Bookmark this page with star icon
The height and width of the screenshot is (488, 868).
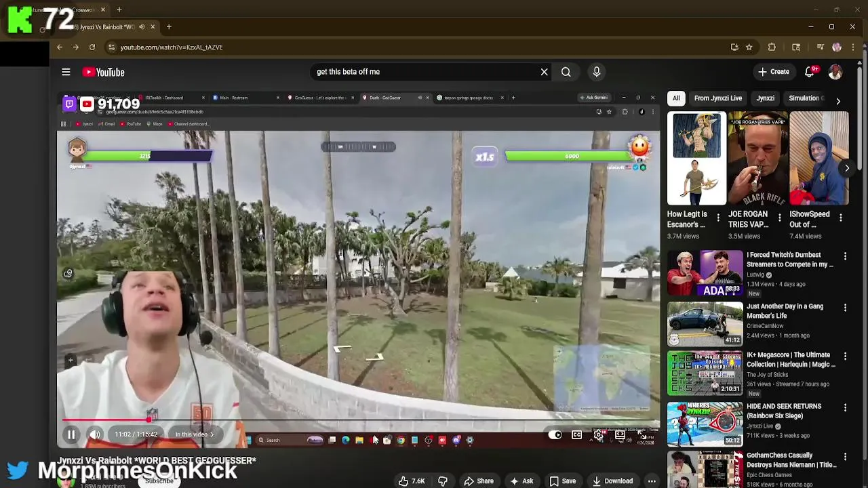pyautogui.click(x=749, y=47)
